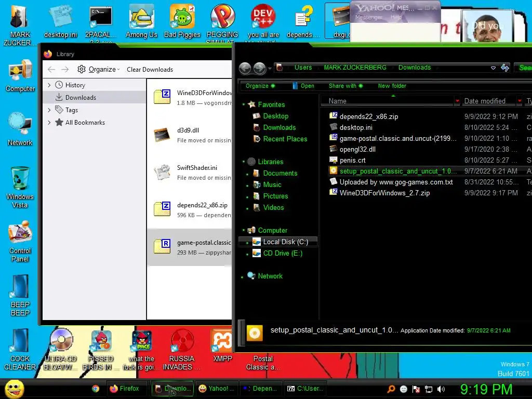532x399 pixels.
Task: Open the Postal Classic desktop shortcut
Action: point(263,362)
